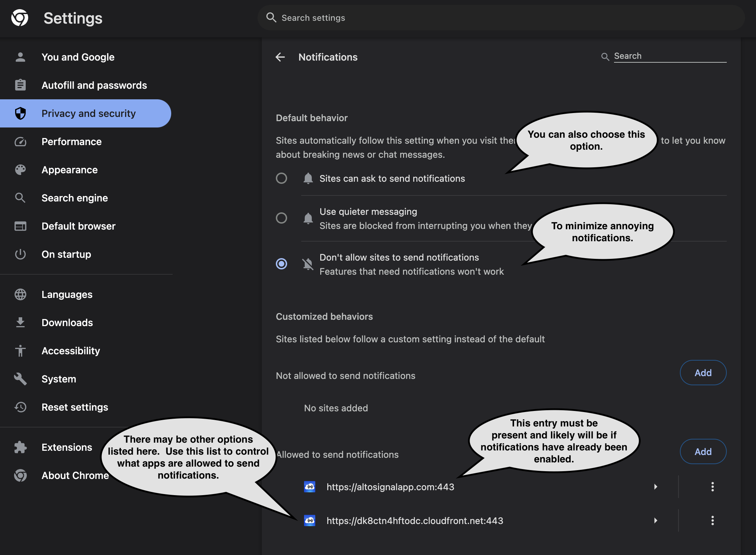Click the Chrome logo next to Settings
756x555 pixels.
20,18
